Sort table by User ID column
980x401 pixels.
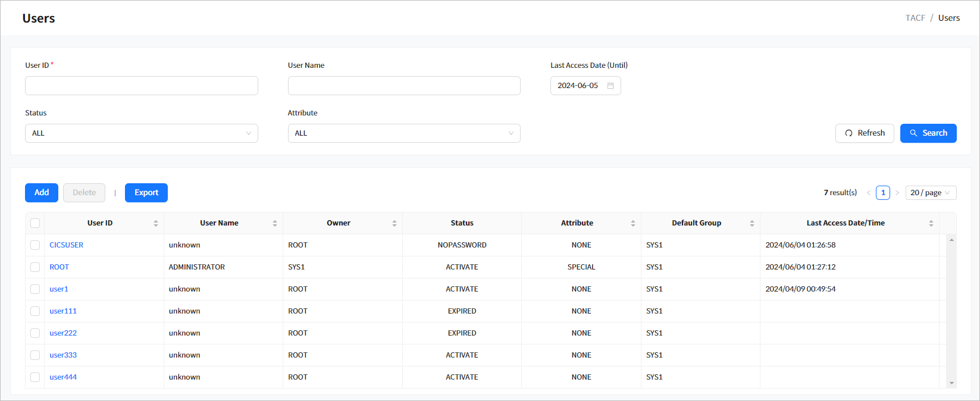[x=156, y=223]
